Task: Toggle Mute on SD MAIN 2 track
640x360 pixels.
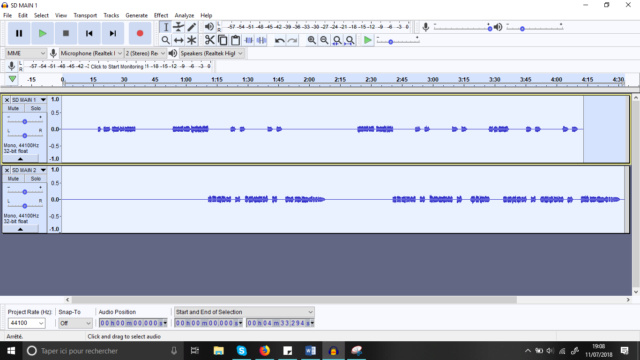Action: point(13,178)
